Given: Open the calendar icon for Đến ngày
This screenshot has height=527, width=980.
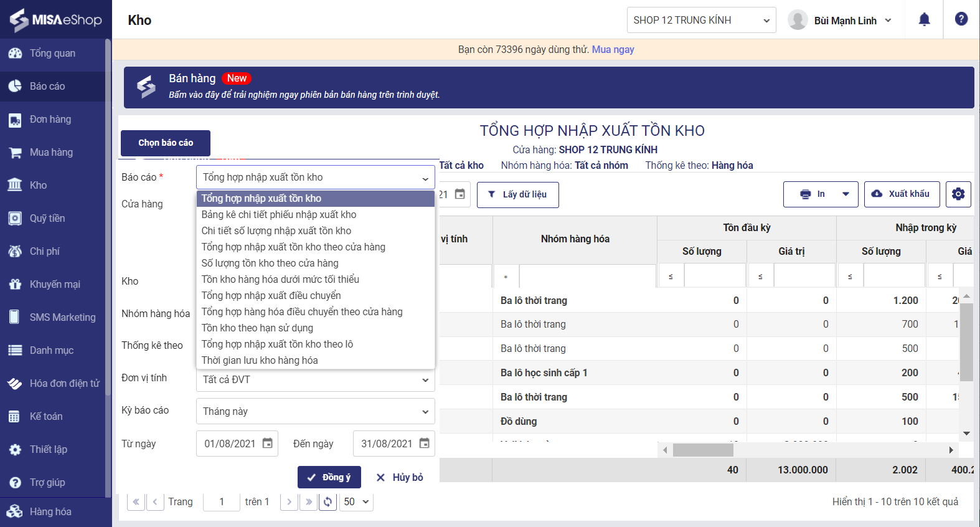Looking at the screenshot, I should tap(424, 444).
